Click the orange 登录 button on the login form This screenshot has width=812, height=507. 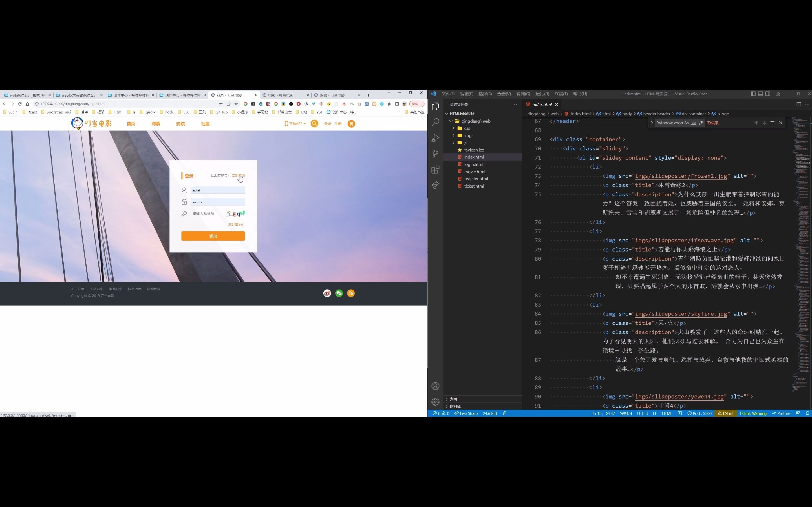tap(213, 236)
